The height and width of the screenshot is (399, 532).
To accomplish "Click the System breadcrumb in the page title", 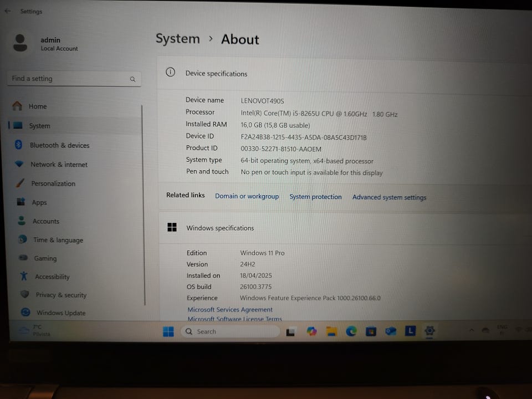I will tap(178, 39).
